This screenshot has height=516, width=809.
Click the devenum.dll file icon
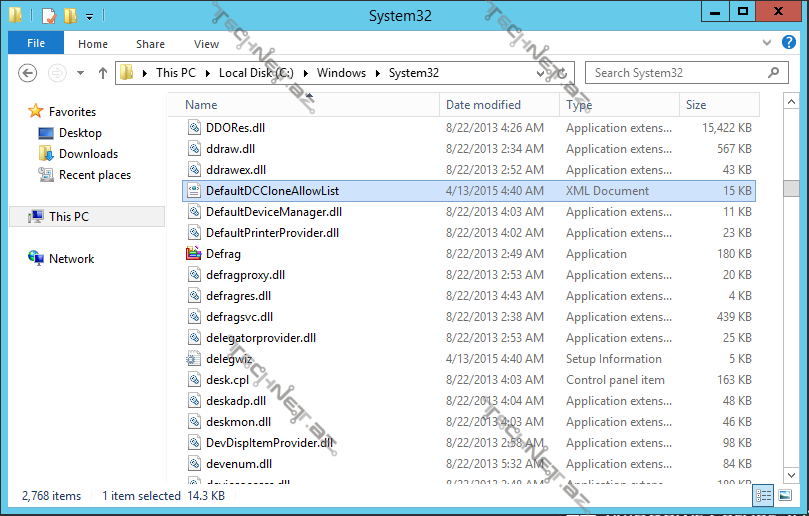[194, 464]
